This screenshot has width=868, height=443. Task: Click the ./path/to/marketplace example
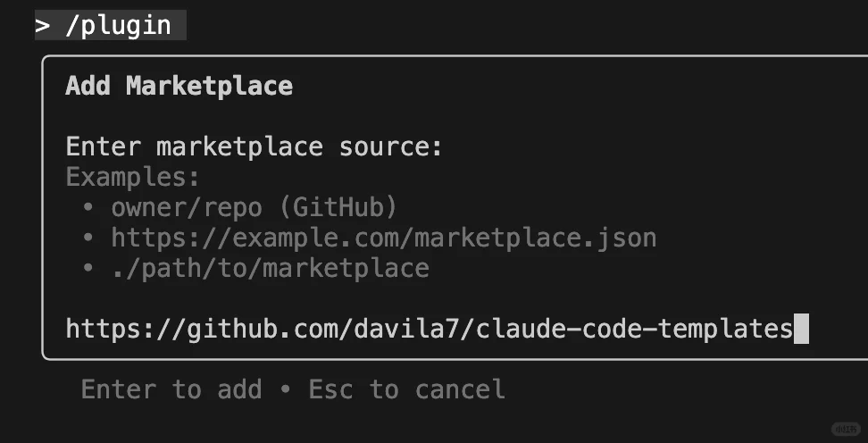270,268
